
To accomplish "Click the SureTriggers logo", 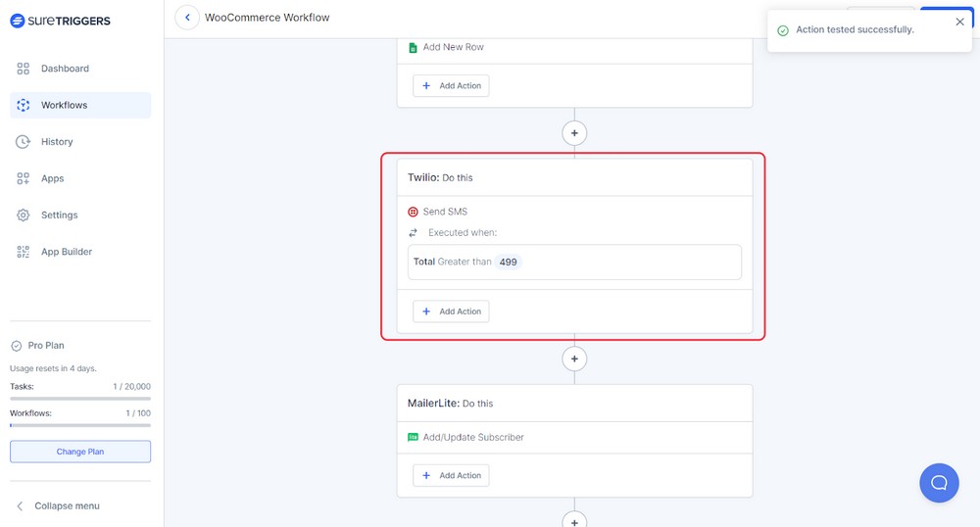I will click(x=60, y=21).
